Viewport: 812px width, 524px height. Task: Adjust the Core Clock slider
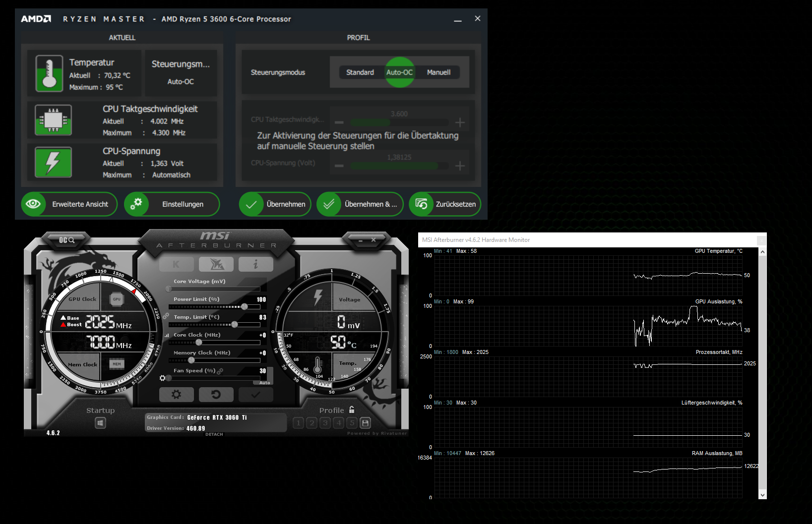click(x=214, y=343)
